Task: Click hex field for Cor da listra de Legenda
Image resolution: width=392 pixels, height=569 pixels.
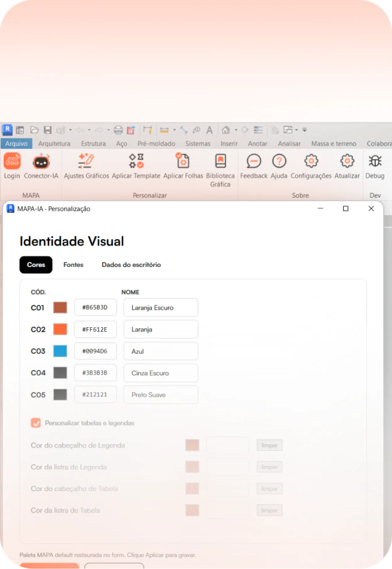Action: tap(227, 467)
